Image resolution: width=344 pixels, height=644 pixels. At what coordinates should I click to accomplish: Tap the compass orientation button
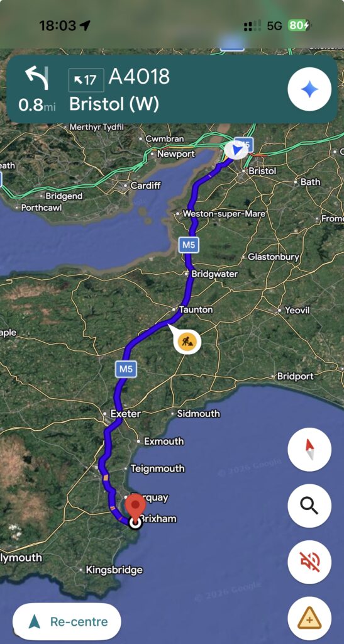coord(309,449)
